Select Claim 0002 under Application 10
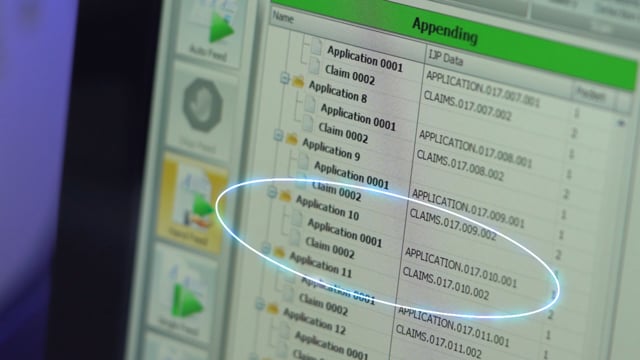640x360 pixels. coord(330,247)
